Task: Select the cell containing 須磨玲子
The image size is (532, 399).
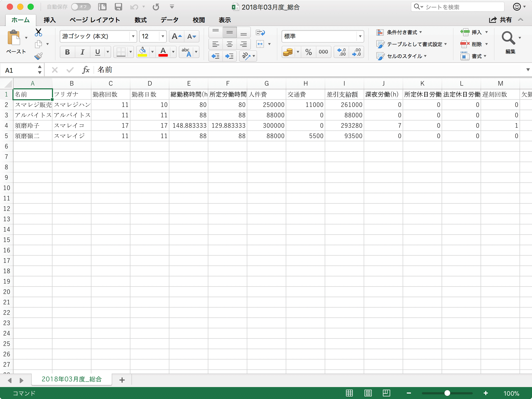Action: point(32,125)
